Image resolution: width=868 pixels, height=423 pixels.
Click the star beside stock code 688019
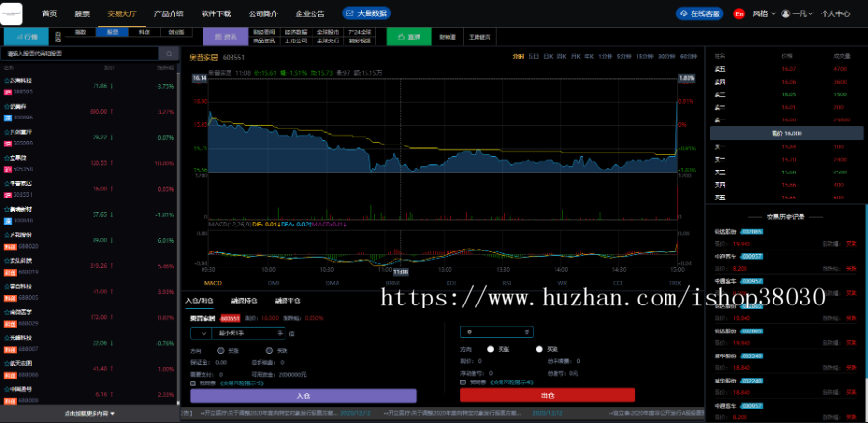7,261
